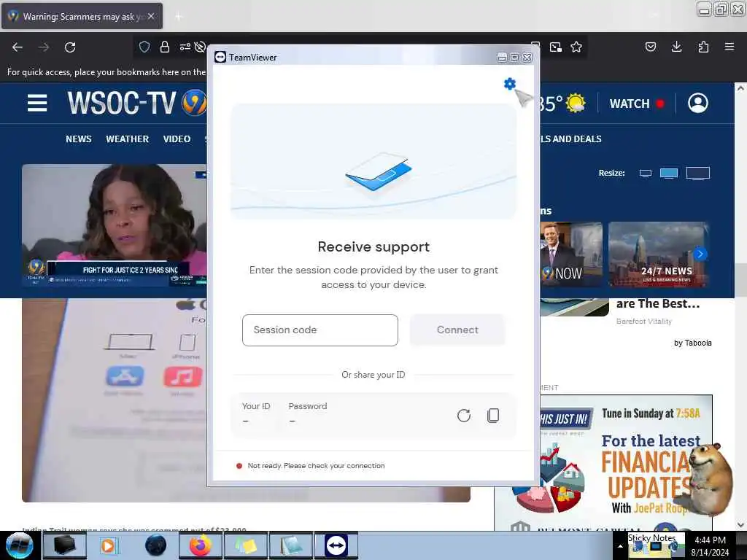Open the 24/7 NEWS video thumbnail
Screen dimensions: 747x560
(659, 254)
